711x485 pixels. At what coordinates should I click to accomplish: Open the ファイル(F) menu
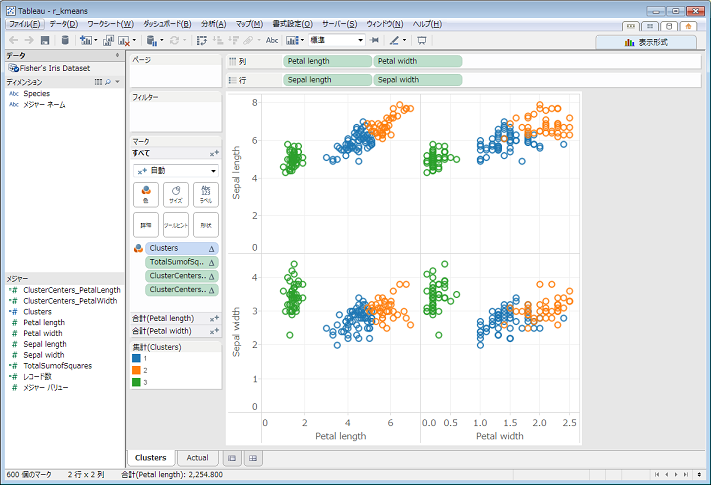[25, 24]
